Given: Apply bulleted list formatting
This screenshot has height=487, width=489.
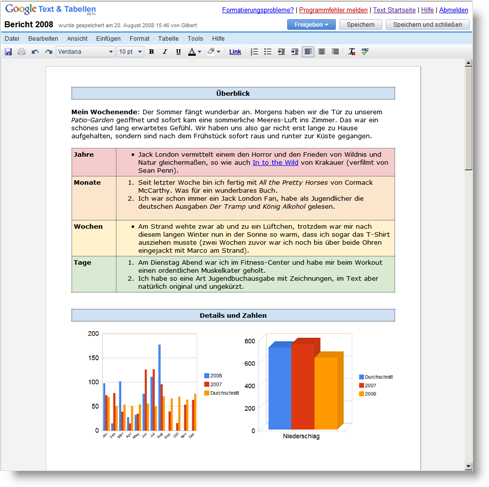Looking at the screenshot, I should [268, 52].
